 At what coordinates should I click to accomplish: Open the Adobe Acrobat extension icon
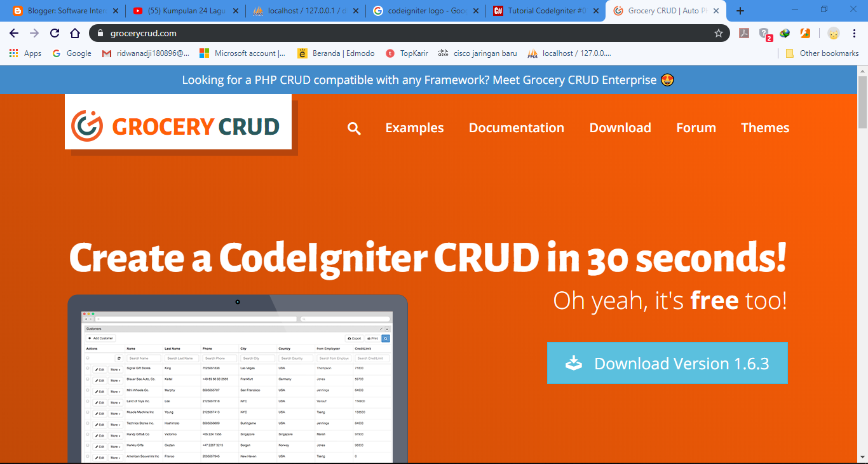(x=744, y=33)
